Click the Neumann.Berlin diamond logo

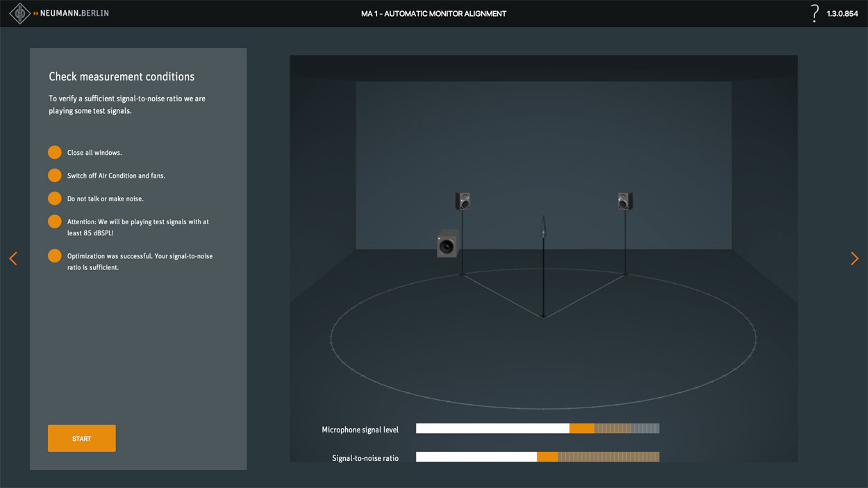[19, 13]
